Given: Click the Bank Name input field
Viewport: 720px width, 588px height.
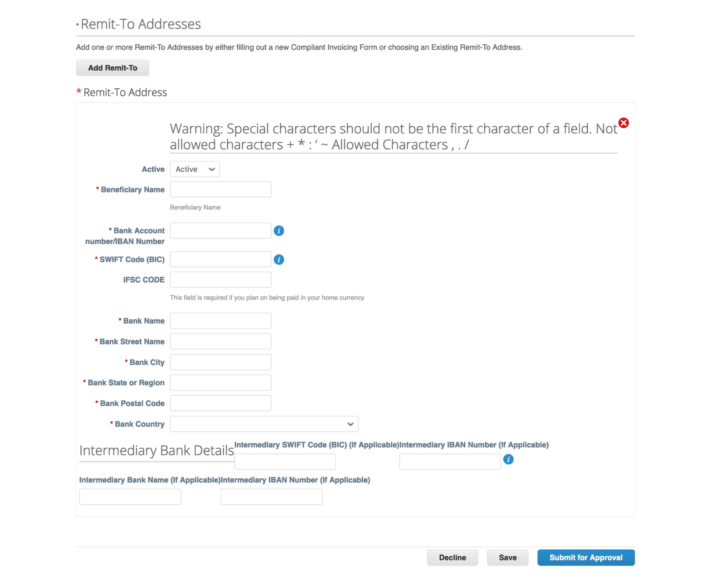Looking at the screenshot, I should (220, 320).
